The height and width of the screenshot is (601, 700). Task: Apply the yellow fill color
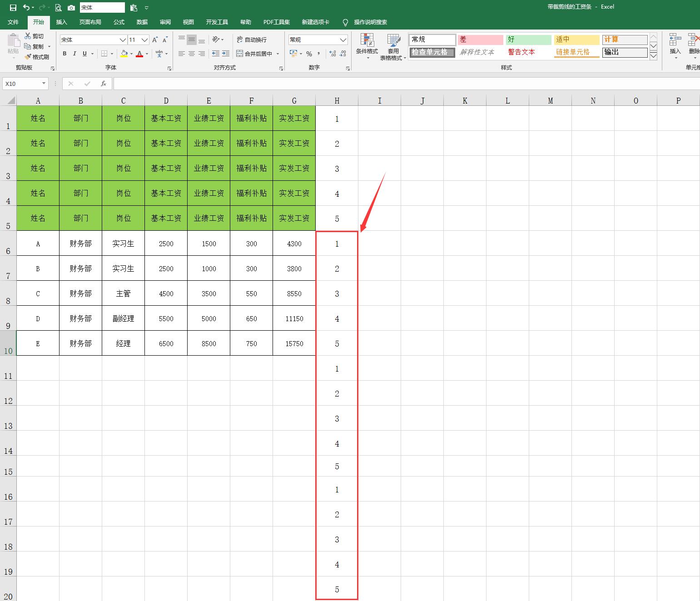pos(124,54)
